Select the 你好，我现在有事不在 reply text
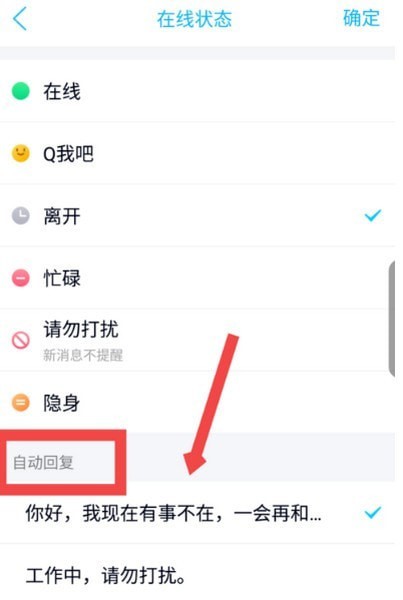The height and width of the screenshot is (600, 403). [x=173, y=513]
